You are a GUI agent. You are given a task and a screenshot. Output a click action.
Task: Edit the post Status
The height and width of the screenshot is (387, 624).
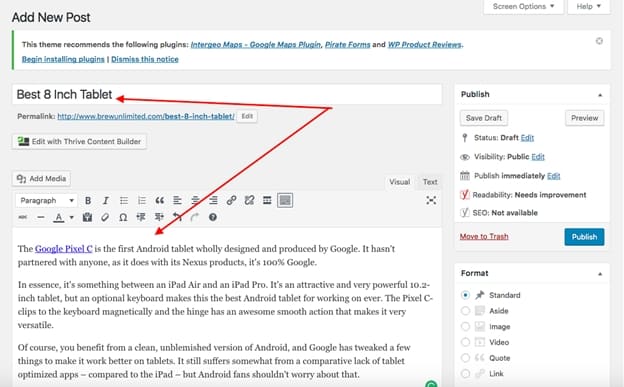(527, 138)
